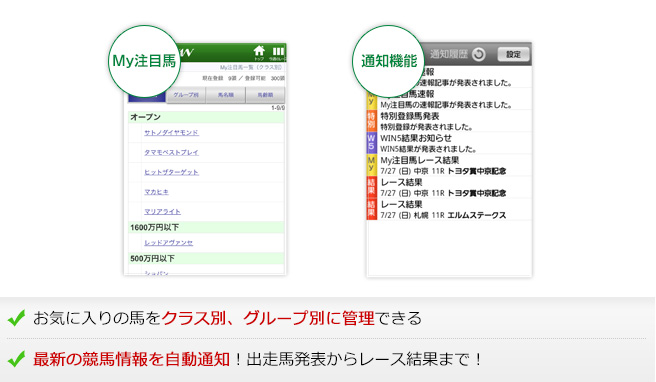The width and height of the screenshot is (656, 382).
Task: Click the circular refresh icon next to 通知履歴
Action: tap(479, 54)
